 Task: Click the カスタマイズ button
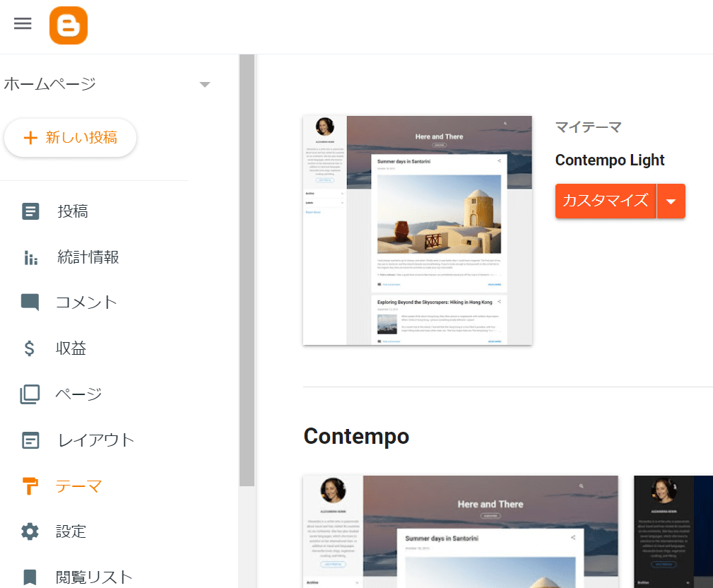pyautogui.click(x=606, y=201)
